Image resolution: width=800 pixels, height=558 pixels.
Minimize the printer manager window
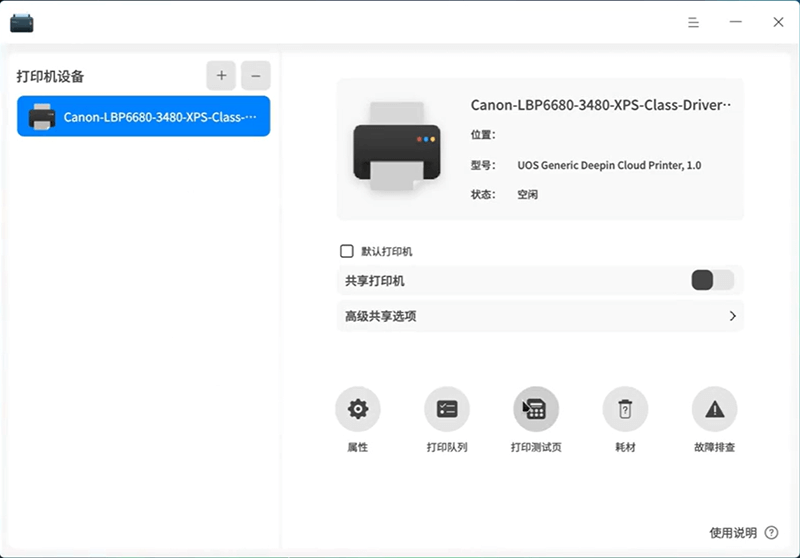[735, 22]
